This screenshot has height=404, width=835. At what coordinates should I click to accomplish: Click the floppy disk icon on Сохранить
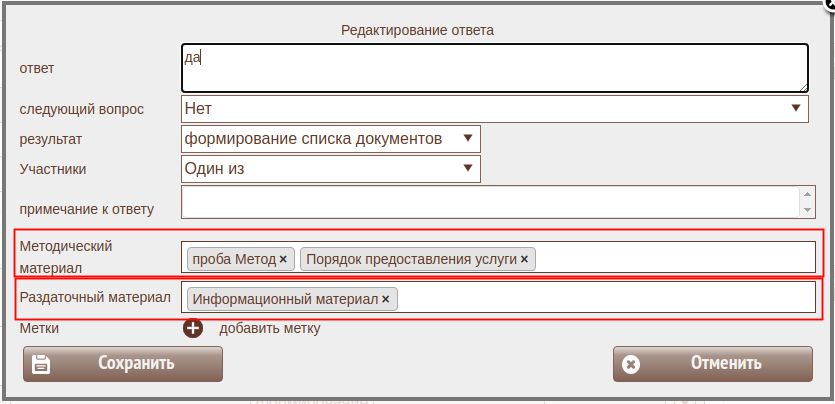41,364
